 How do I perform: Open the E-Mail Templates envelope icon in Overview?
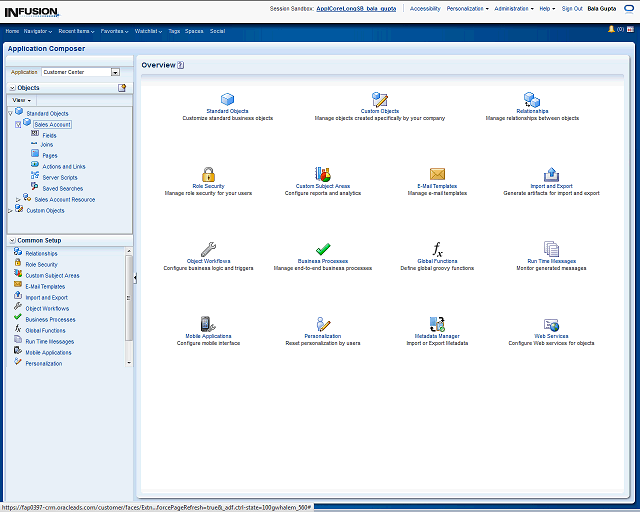coord(437,174)
